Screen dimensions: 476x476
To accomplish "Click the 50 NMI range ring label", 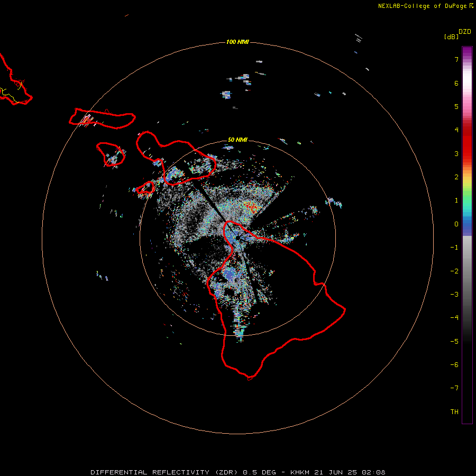I will click(237, 140).
